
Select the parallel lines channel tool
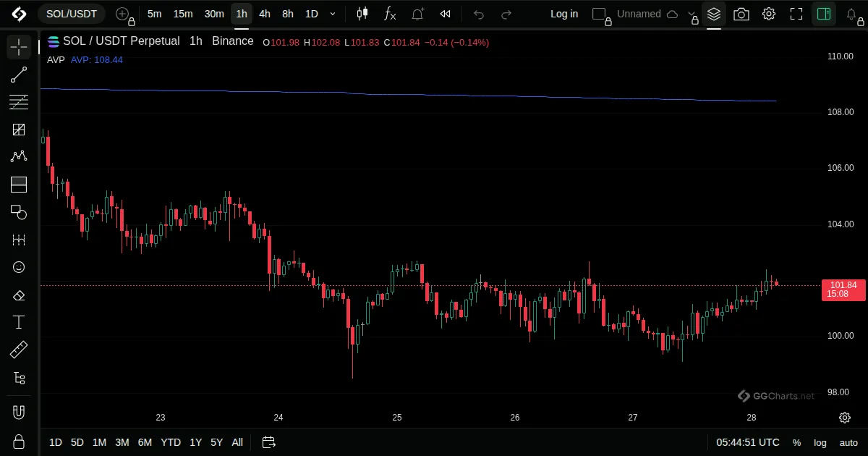pos(19,102)
